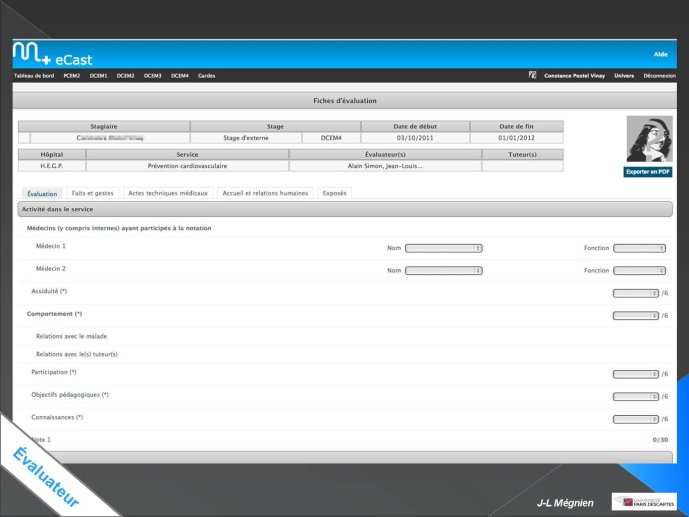Open the notes icon beside the user name
689x517 pixels.
pos(532,75)
